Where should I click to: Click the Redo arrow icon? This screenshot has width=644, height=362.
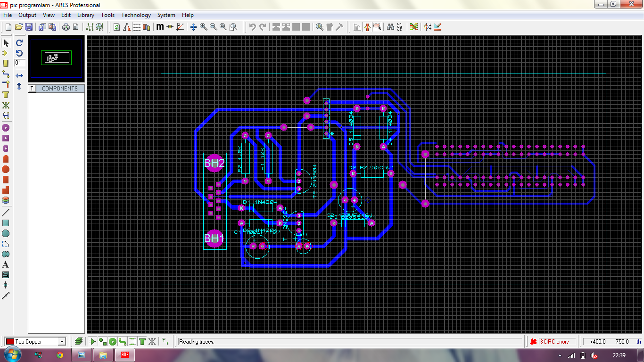(263, 27)
